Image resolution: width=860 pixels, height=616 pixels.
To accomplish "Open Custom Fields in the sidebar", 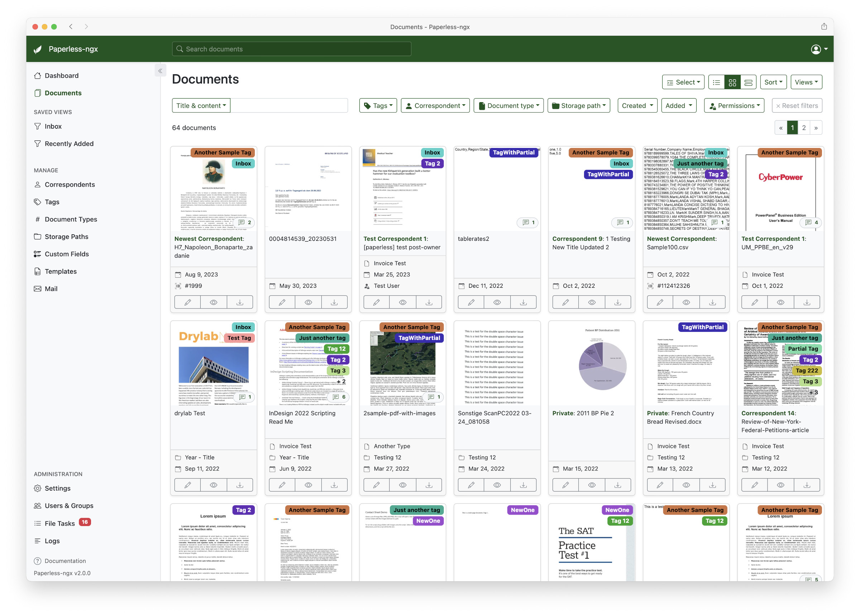I will (x=66, y=254).
